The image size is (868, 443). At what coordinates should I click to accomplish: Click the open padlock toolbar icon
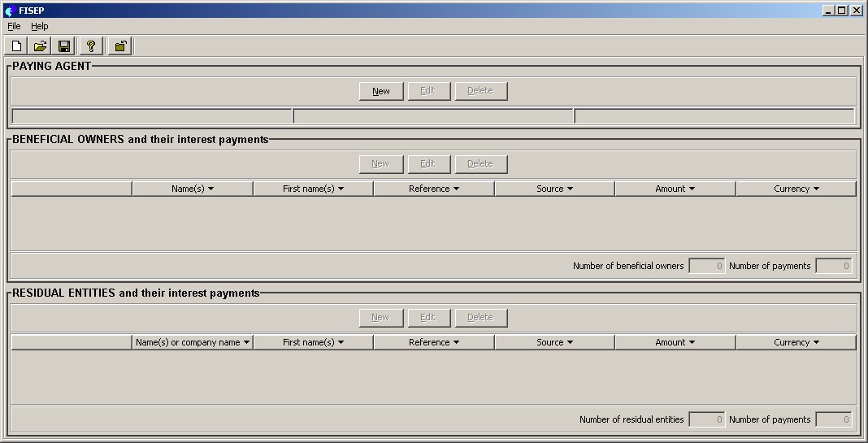pos(119,46)
